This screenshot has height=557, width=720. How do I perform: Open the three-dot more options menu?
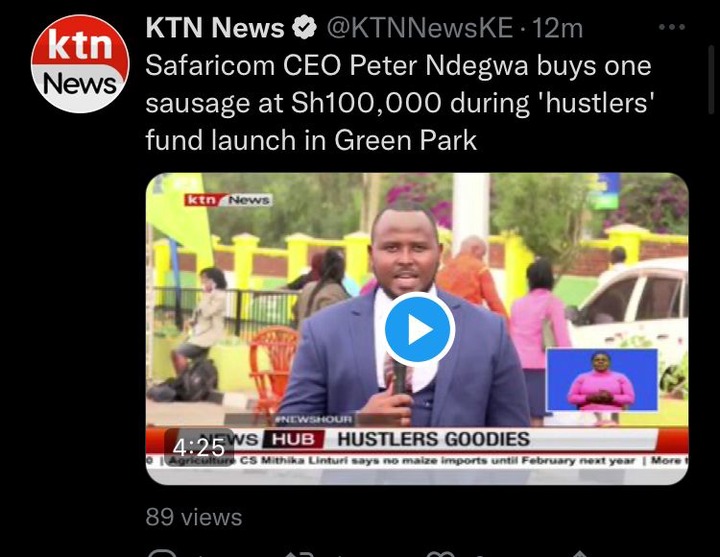pos(672,27)
